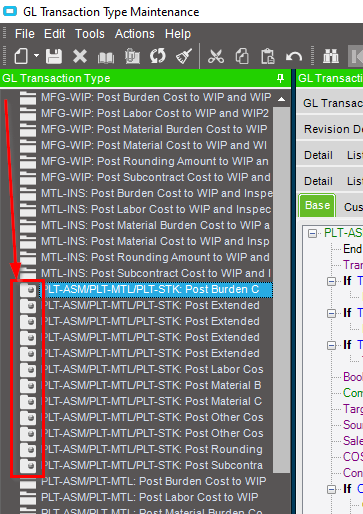The width and height of the screenshot is (363, 514).
Task: Open the New icon dropdown arrow
Action: point(37,56)
